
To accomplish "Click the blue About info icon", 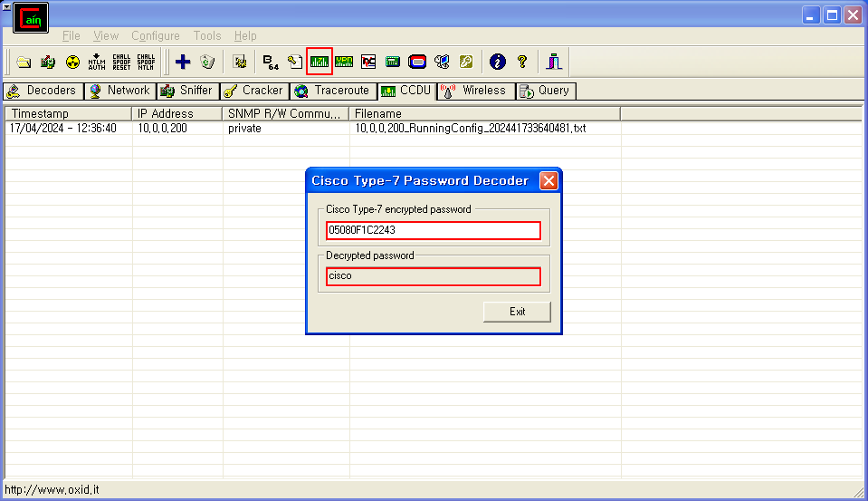I will pyautogui.click(x=498, y=62).
